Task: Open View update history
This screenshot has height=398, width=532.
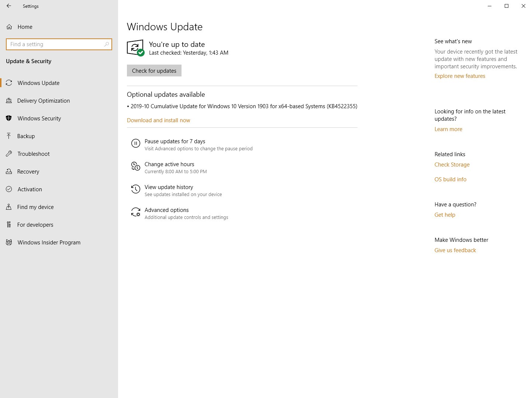Action: point(176,191)
